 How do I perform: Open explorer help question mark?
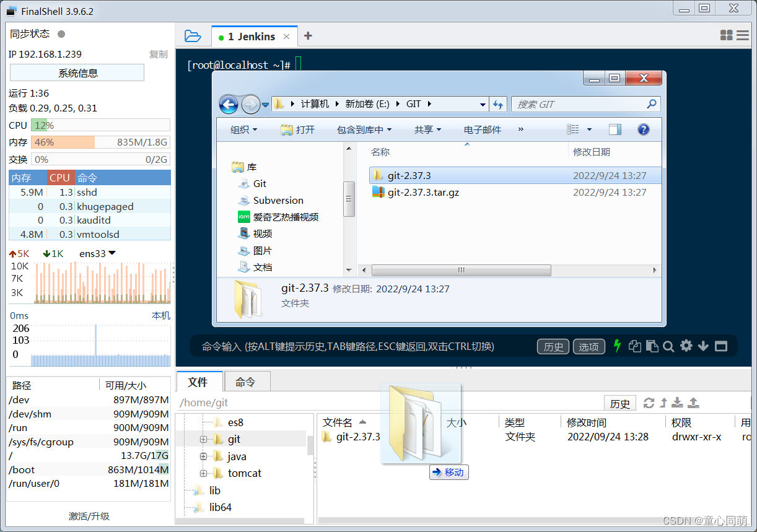[644, 129]
